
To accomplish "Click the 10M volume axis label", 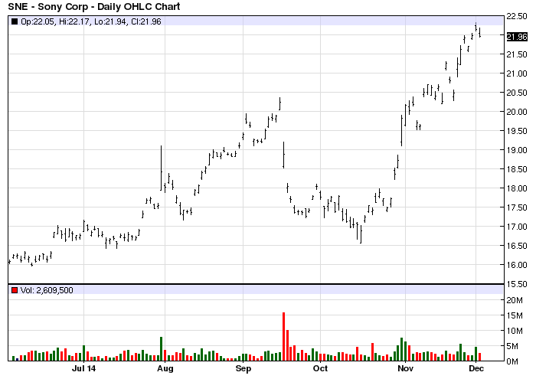I will coord(515,331).
